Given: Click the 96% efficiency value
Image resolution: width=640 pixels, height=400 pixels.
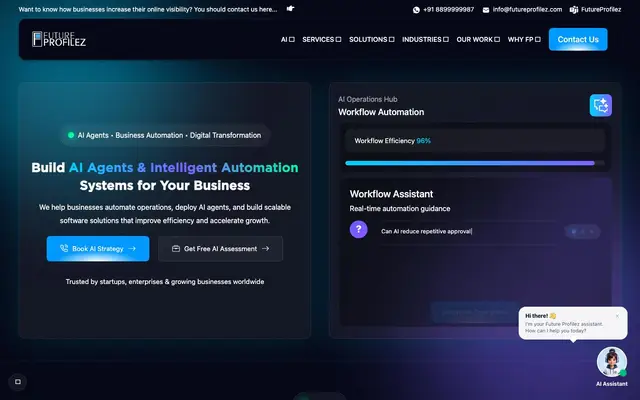Looking at the screenshot, I should tap(423, 141).
